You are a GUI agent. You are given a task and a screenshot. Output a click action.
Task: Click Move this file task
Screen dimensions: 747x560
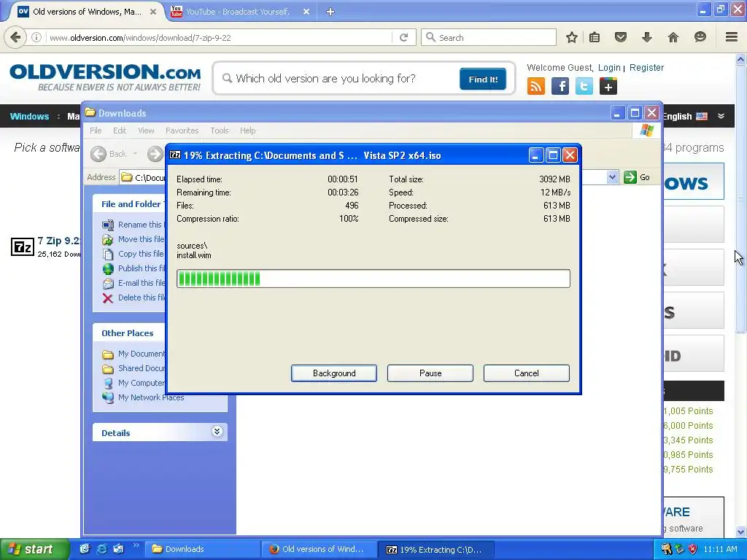pyautogui.click(x=134, y=239)
